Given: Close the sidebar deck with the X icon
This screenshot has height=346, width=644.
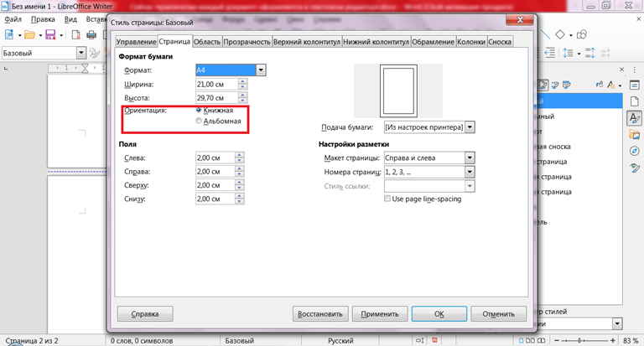Looking at the screenshot, I should point(622,70).
